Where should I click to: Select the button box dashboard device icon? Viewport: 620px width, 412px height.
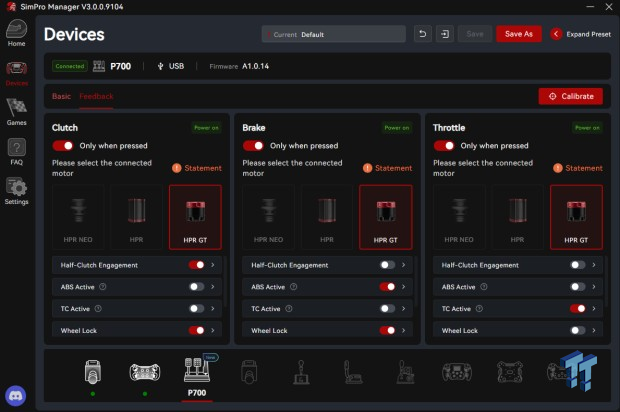[x=510, y=372]
